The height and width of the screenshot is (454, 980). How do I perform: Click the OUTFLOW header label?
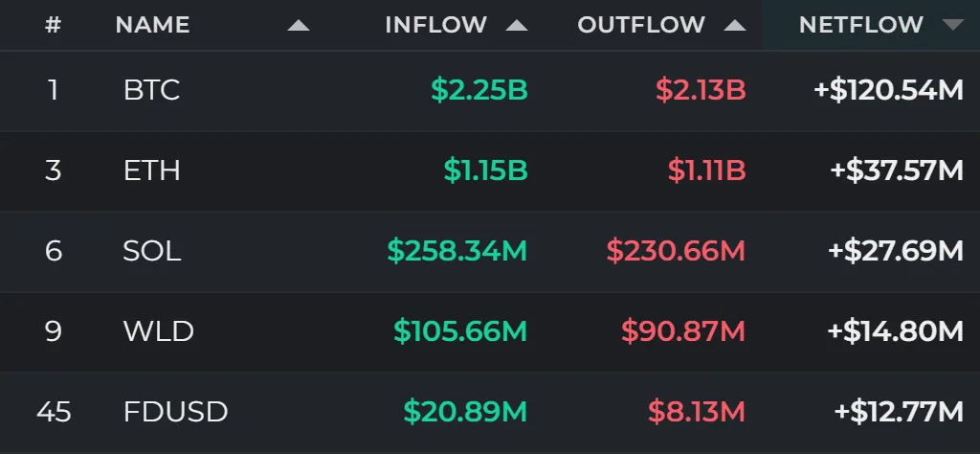[x=641, y=25]
